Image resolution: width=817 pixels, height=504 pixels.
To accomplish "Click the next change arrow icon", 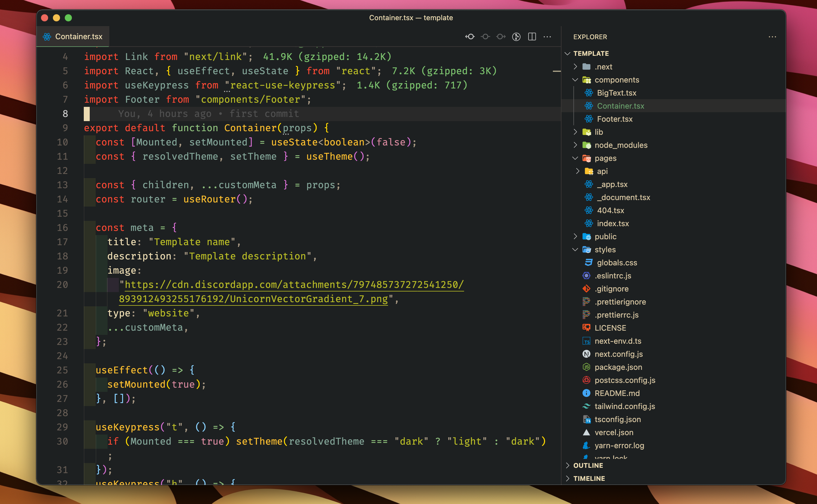I will point(501,37).
